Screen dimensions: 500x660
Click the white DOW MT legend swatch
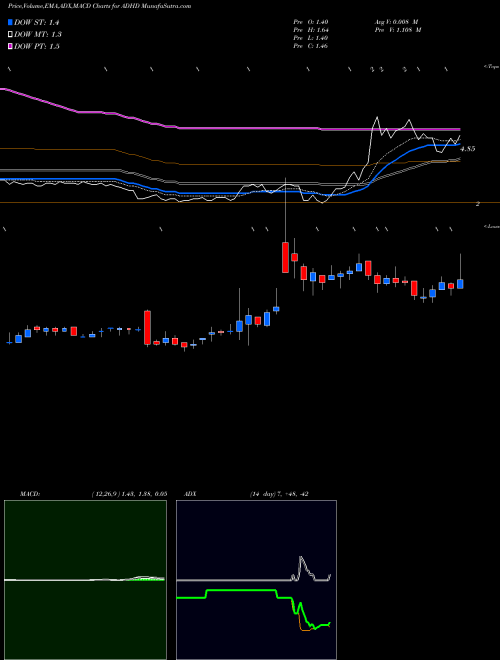(10, 35)
